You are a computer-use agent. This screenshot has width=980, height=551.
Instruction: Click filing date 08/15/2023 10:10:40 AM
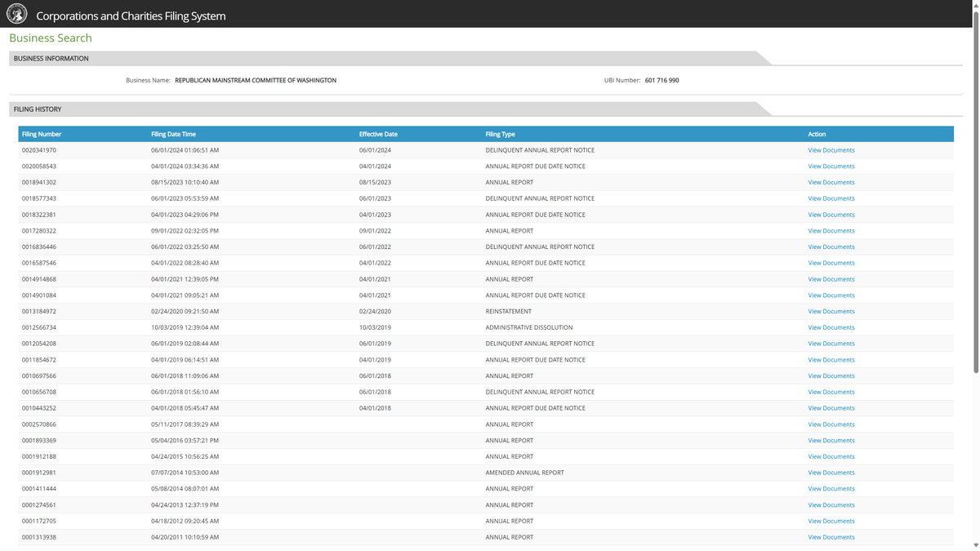tap(185, 182)
